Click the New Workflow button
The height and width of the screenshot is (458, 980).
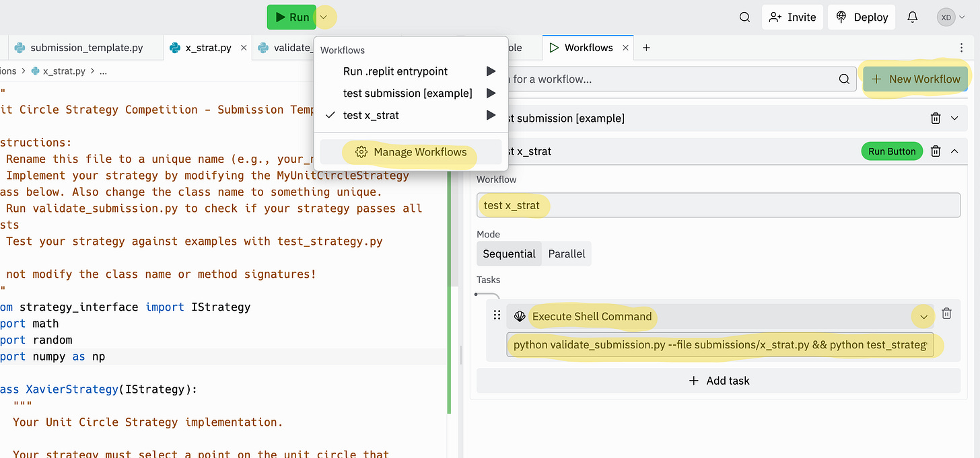point(916,79)
